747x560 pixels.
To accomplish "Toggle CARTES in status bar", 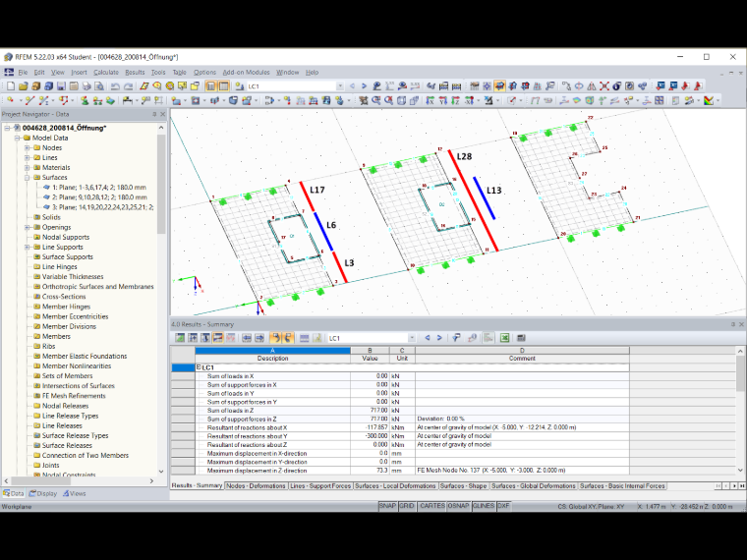I will [x=432, y=506].
